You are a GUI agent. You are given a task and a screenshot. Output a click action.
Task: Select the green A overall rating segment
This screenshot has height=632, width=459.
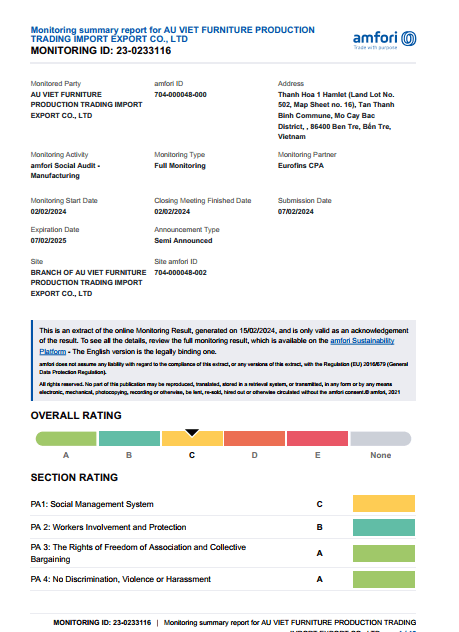[66, 439]
